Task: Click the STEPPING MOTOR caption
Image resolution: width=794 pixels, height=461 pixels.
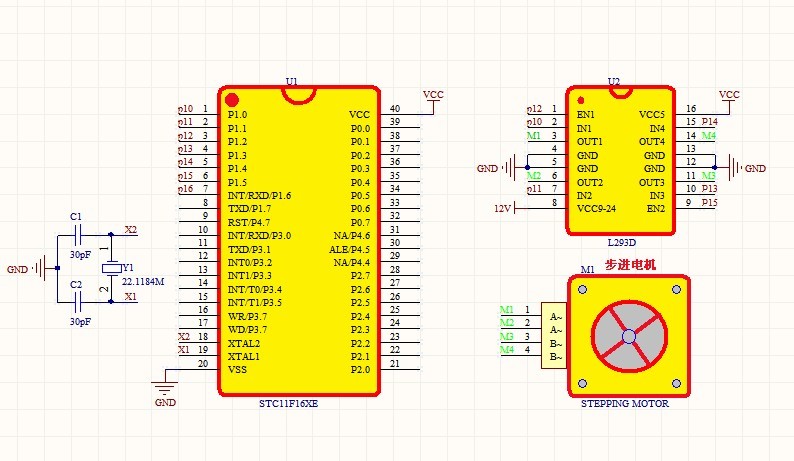Action: (625, 404)
